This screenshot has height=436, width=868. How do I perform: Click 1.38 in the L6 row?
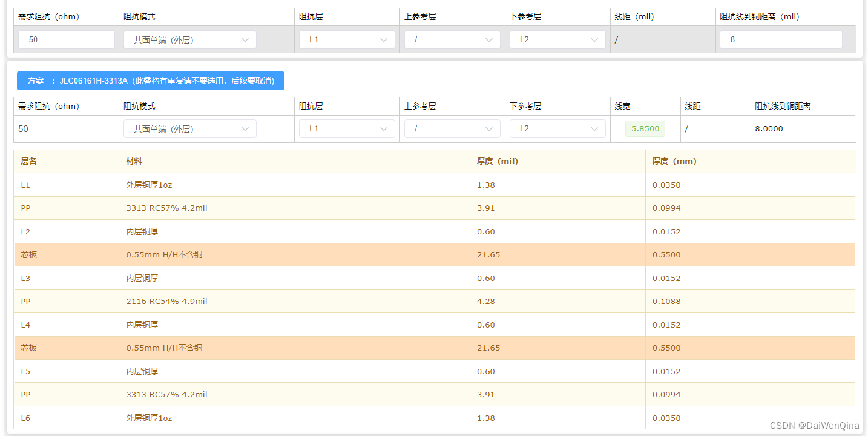click(x=485, y=418)
